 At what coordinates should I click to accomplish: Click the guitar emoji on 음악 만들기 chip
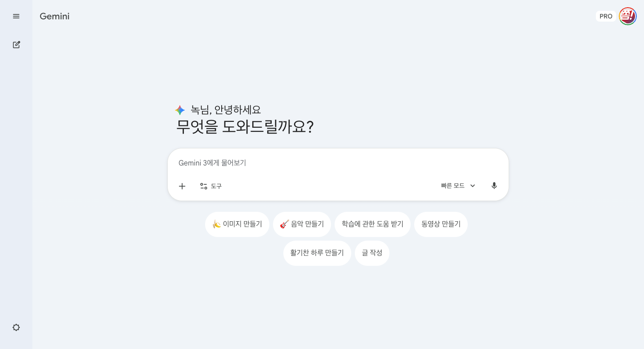[284, 224]
